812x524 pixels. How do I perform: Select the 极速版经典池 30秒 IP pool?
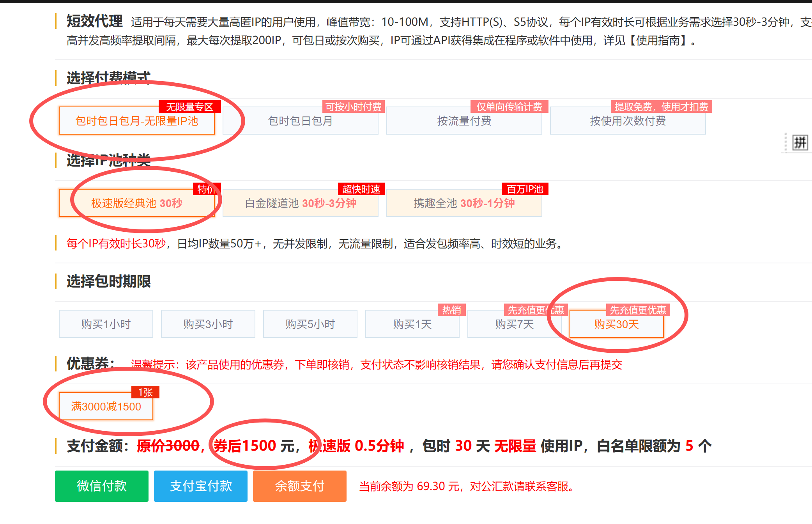point(137,203)
